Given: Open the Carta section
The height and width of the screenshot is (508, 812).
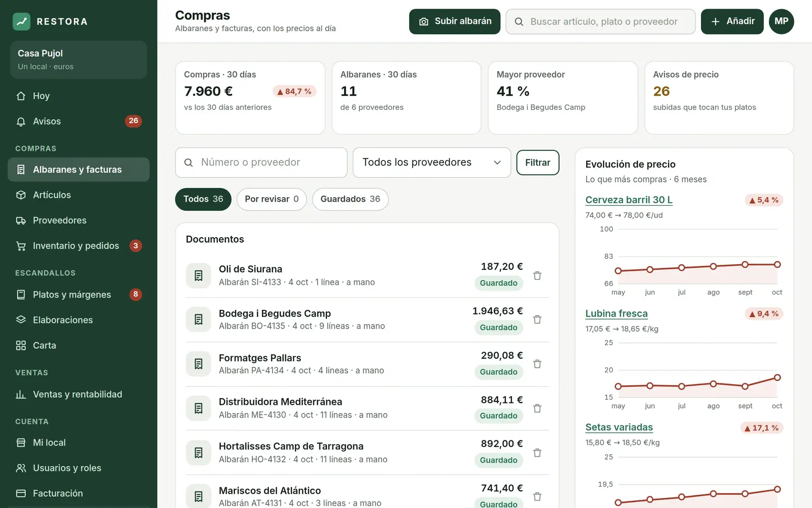Looking at the screenshot, I should coord(79,345).
